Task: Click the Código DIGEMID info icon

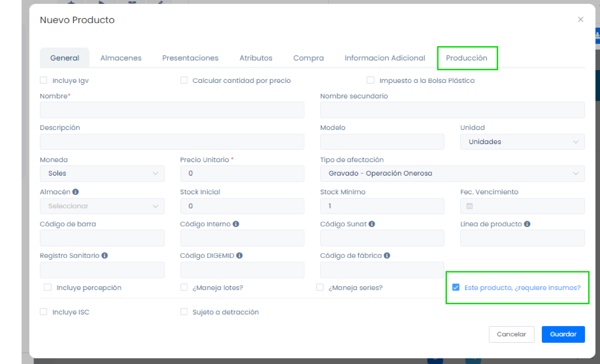Action: coord(239,255)
